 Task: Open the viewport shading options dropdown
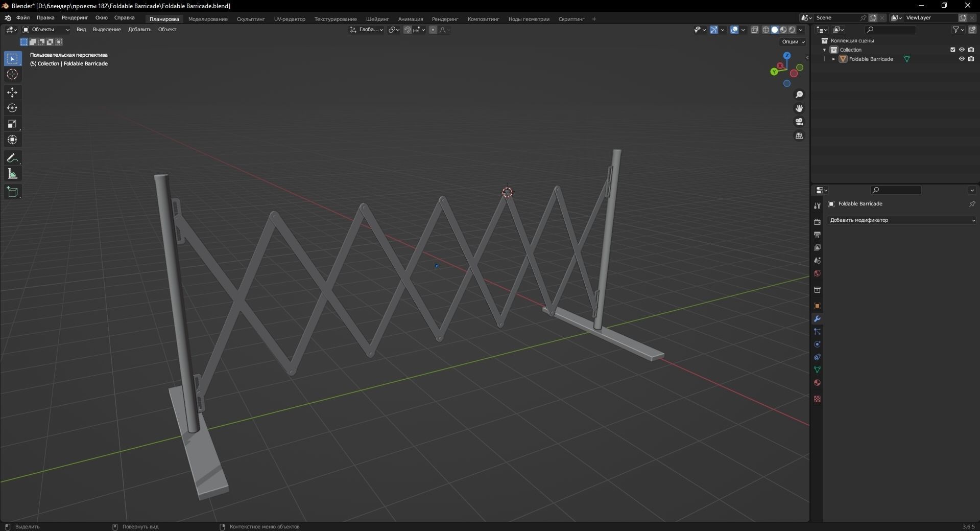[801, 30]
